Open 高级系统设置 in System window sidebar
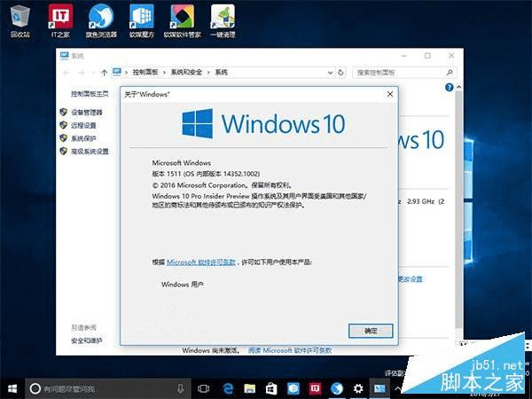The height and width of the screenshot is (399, 532). [x=90, y=151]
